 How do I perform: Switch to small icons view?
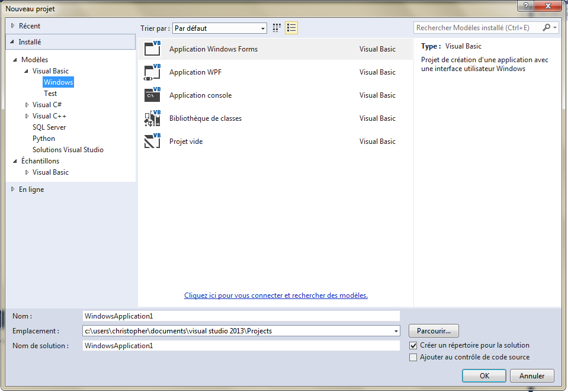277,28
